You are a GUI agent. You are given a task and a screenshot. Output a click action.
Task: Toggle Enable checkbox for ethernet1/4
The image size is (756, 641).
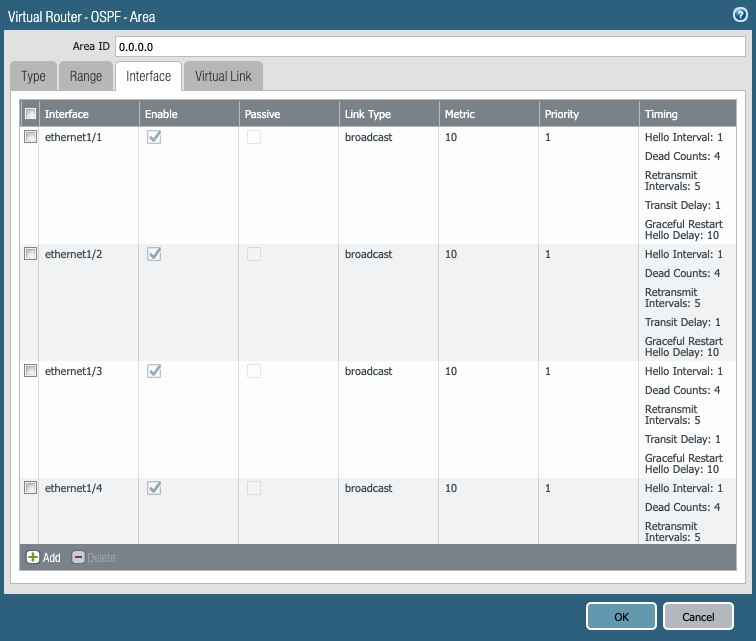coord(154,488)
